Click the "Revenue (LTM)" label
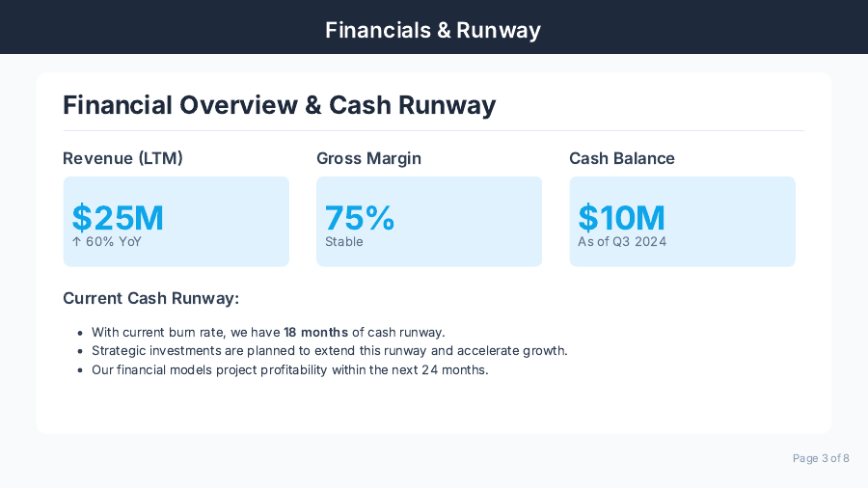 tap(122, 158)
